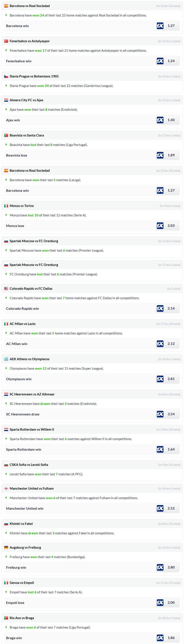
Task: Choose the 2.52 odds for Manchester United win
Action: point(171,508)
